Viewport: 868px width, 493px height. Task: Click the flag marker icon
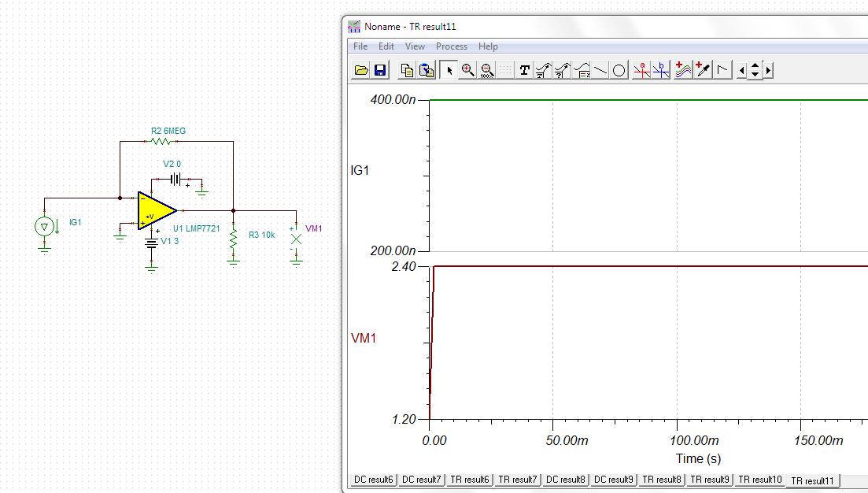(x=722, y=70)
